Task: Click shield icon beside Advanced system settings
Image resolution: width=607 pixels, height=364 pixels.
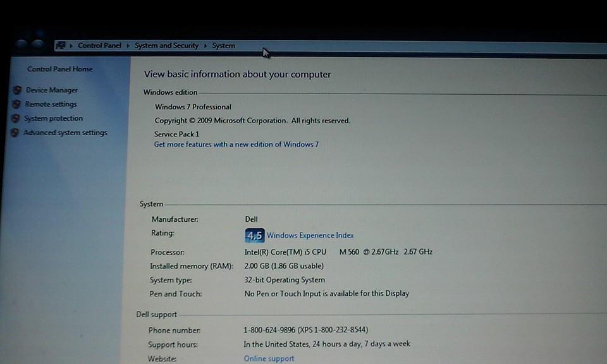Action: coord(15,133)
